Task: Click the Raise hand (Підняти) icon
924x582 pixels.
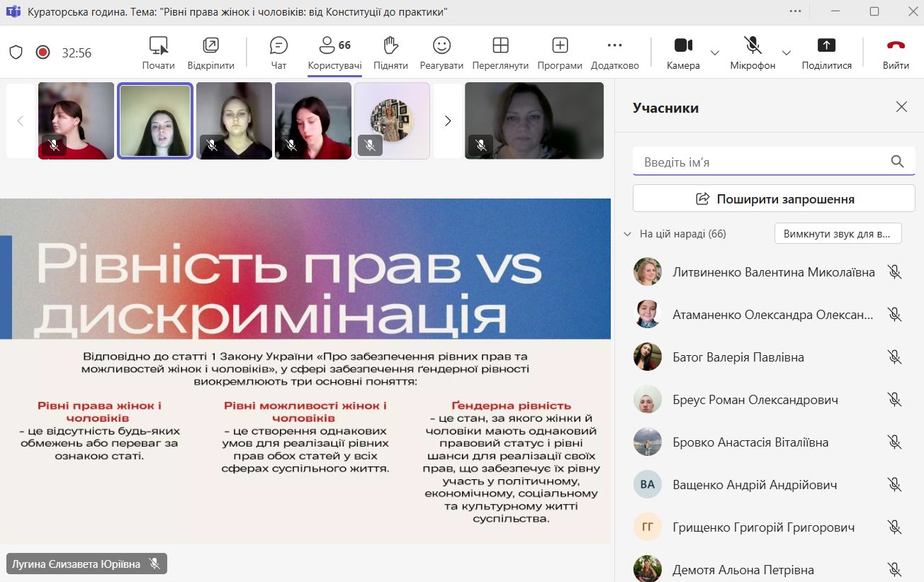Action: click(x=390, y=46)
